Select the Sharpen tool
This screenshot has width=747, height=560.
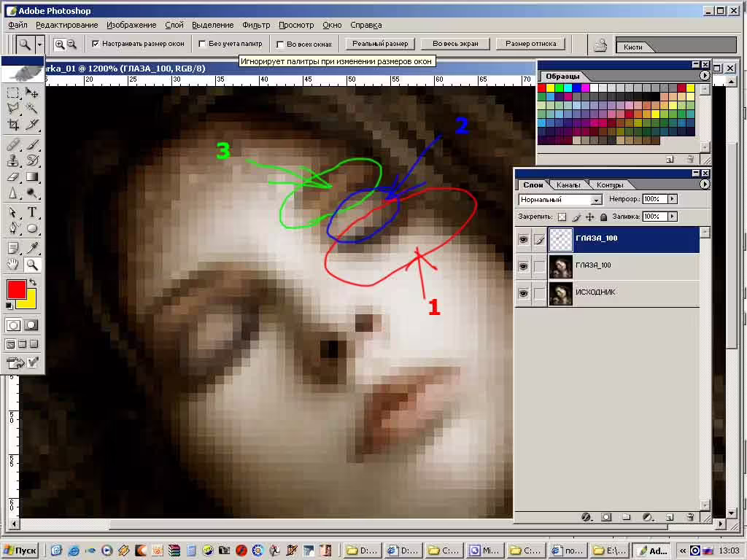13,192
